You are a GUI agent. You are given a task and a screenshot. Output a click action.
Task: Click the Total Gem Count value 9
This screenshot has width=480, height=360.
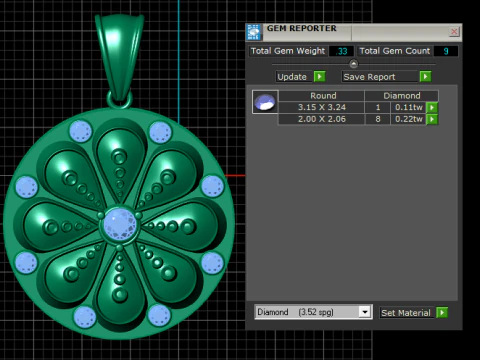click(446, 51)
